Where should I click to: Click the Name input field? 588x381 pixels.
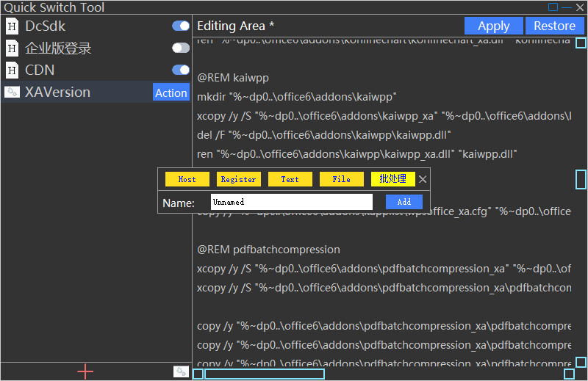pyautogui.click(x=292, y=202)
